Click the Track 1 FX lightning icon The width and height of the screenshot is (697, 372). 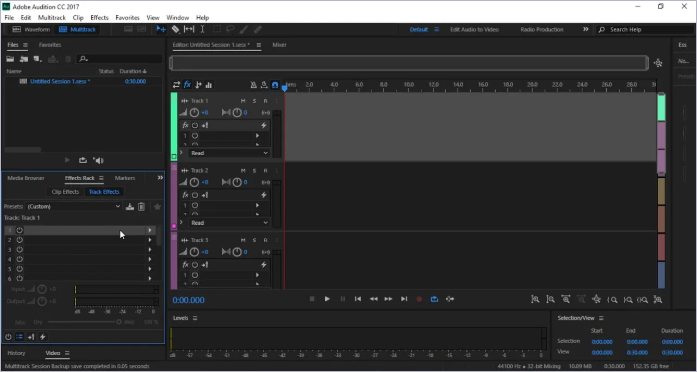click(x=264, y=125)
